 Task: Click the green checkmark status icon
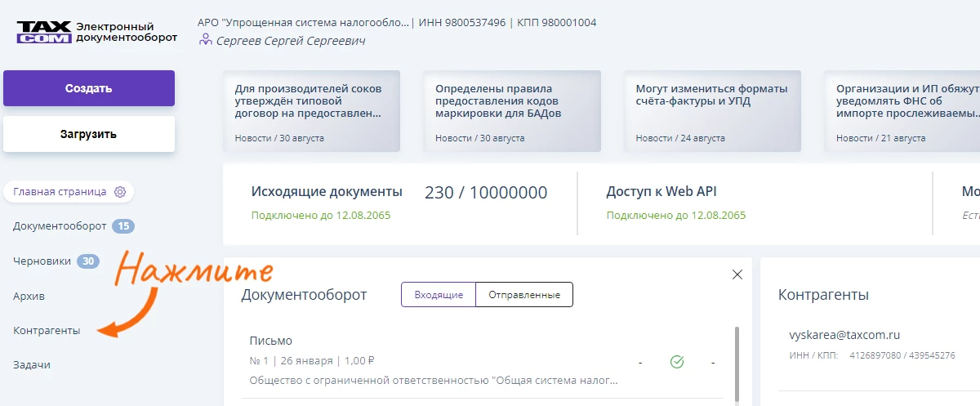(676, 361)
